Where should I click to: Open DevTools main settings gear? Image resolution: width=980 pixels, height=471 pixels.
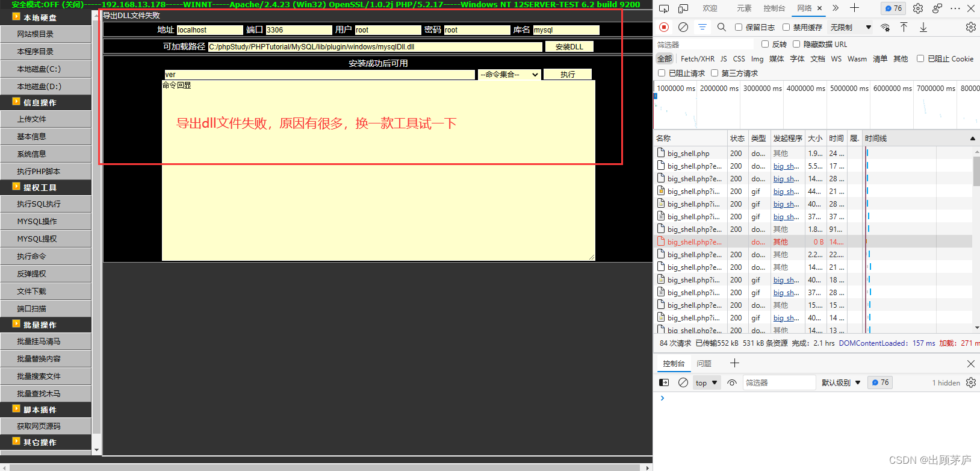(x=918, y=8)
